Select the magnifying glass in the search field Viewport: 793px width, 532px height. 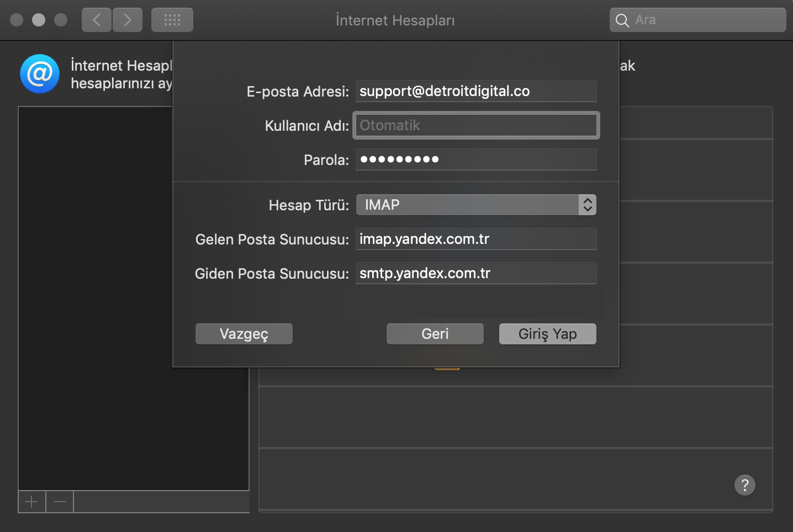[622, 20]
